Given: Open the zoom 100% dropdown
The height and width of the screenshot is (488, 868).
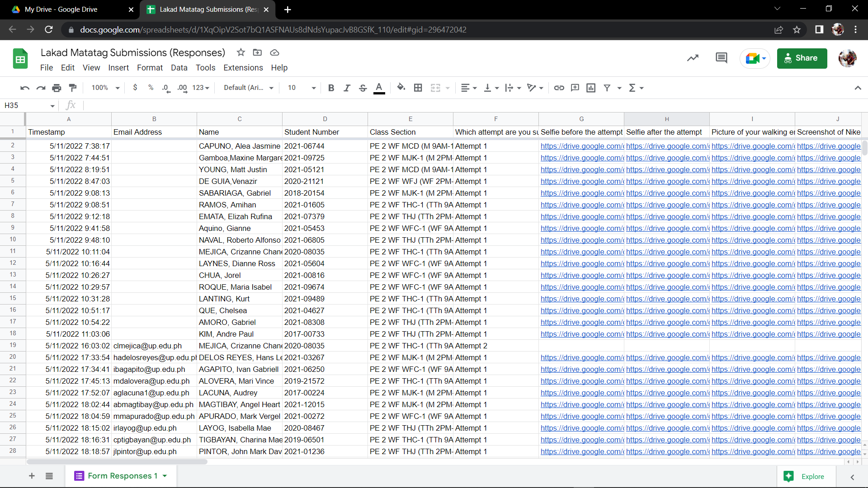Looking at the screenshot, I should [105, 88].
